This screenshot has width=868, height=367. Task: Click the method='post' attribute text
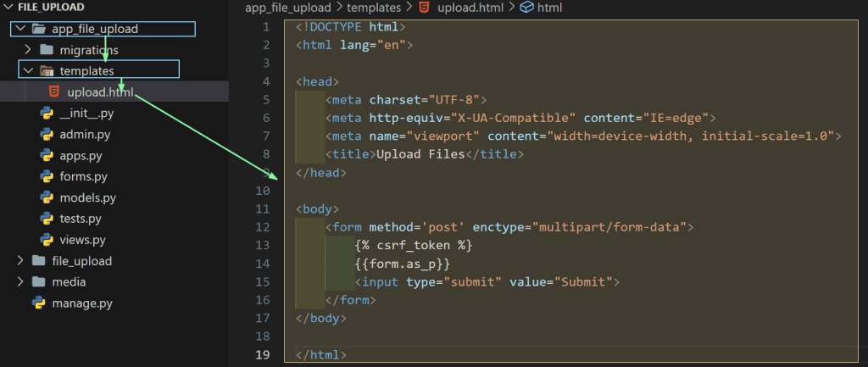[417, 227]
